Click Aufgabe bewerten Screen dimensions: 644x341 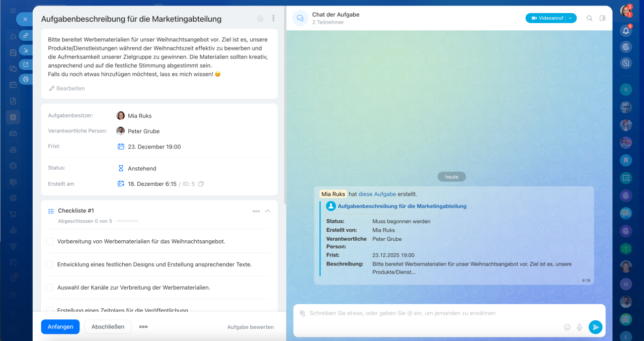[x=251, y=327]
